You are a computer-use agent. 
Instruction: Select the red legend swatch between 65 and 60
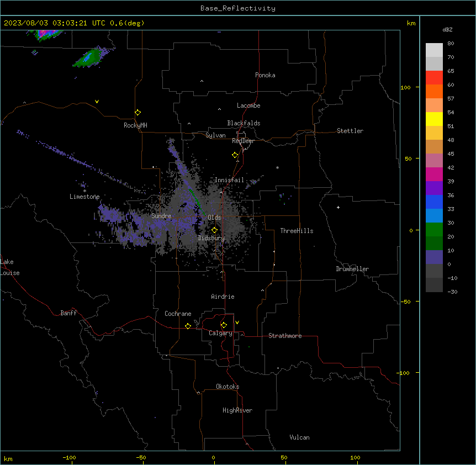click(434, 78)
